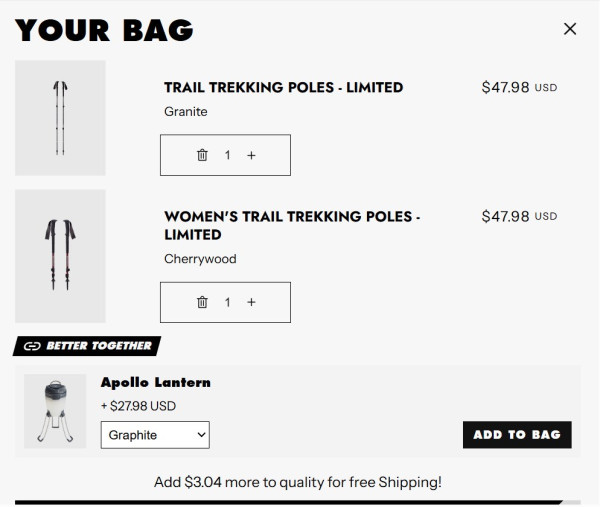Viewport: 600px width, 507px height.
Task: Close the Your Bag panel
Action: click(570, 29)
